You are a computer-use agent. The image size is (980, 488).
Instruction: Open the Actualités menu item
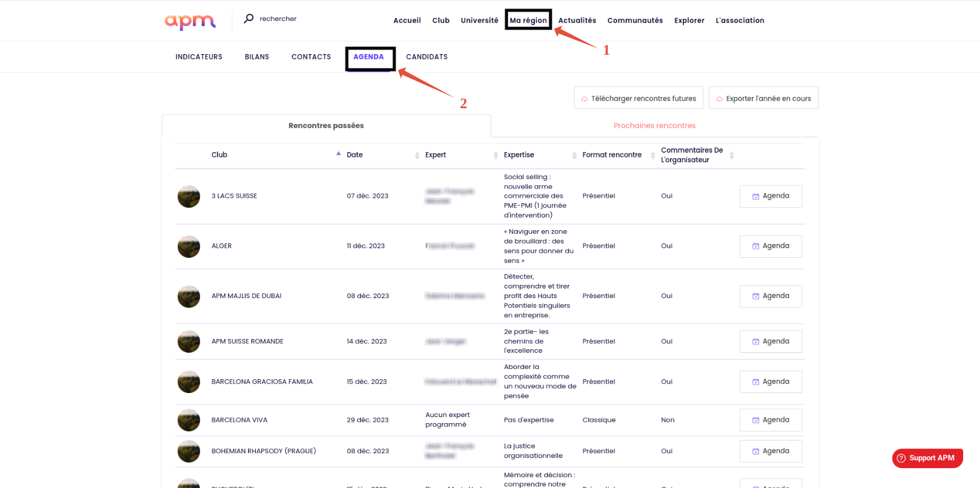pos(577,20)
